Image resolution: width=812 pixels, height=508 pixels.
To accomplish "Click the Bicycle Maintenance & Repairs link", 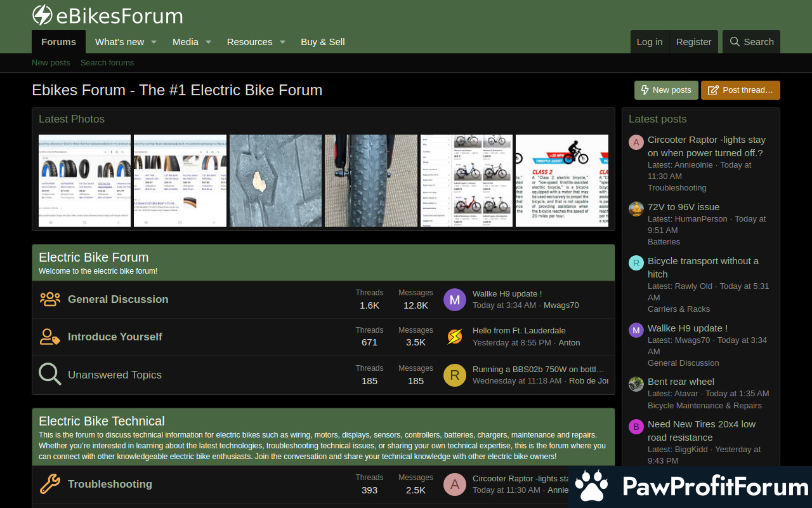I will 705,405.
